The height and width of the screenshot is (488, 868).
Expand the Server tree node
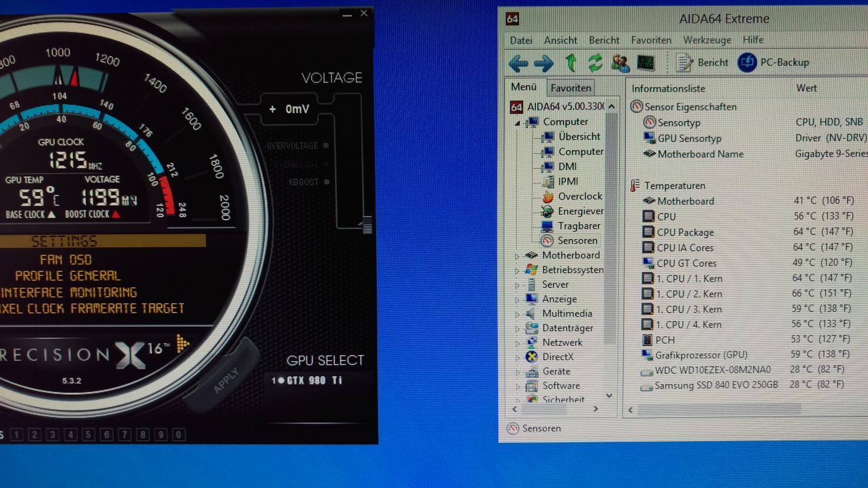click(517, 286)
